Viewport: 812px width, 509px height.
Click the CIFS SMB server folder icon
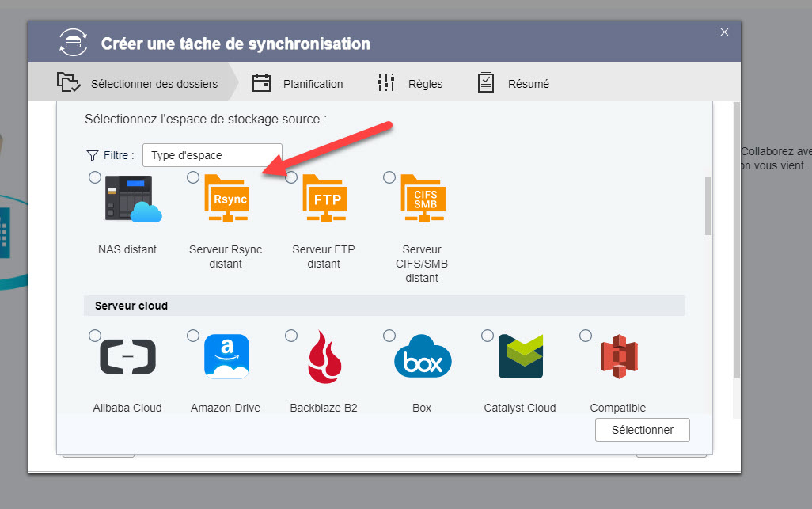423,199
